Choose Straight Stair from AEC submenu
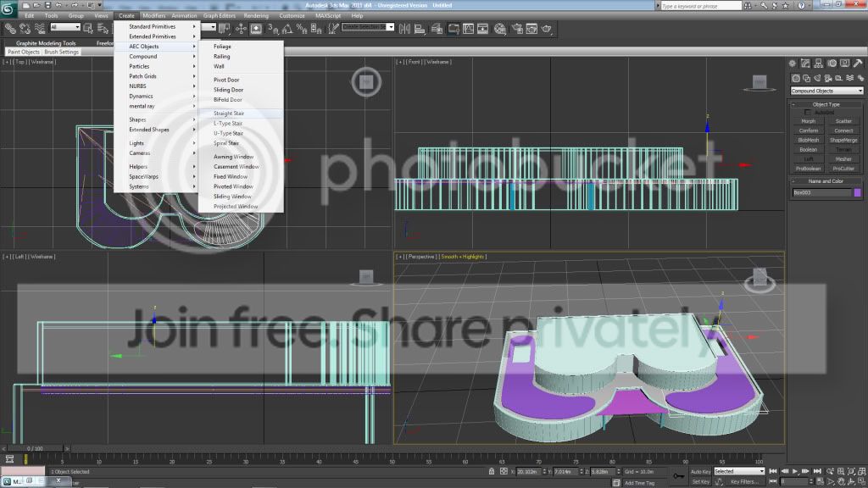Image resolution: width=868 pixels, height=488 pixels. click(x=241, y=114)
